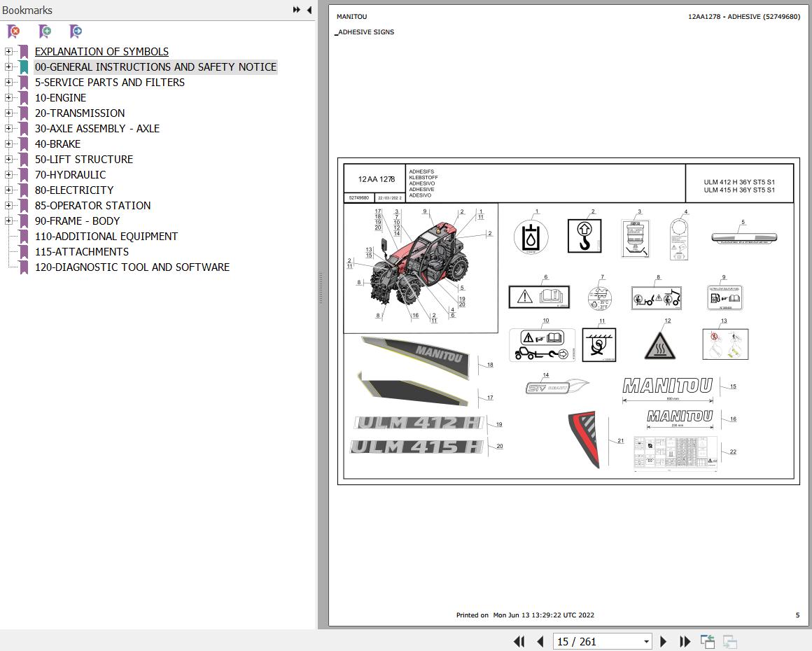Image resolution: width=812 pixels, height=651 pixels.
Task: Click the bookmark icon beside 120-DIAGNOSTIC TOOL
Action: coord(23,267)
